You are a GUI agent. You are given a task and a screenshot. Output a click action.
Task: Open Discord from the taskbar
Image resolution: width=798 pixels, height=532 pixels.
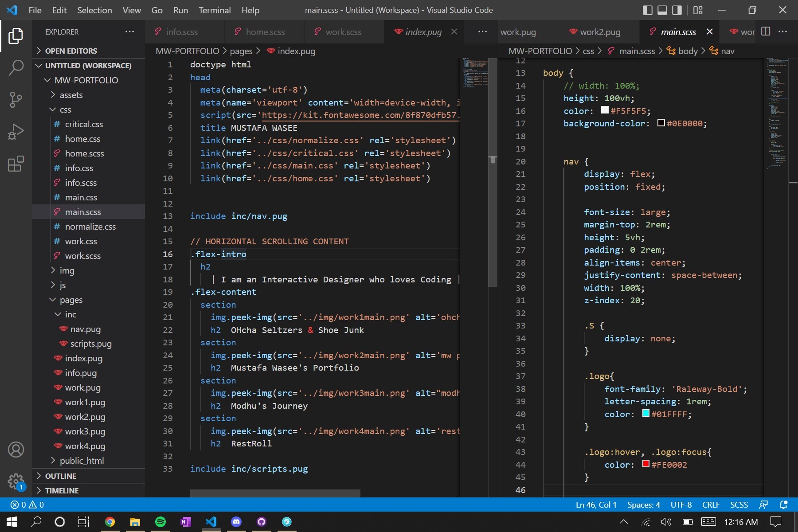tap(236, 522)
